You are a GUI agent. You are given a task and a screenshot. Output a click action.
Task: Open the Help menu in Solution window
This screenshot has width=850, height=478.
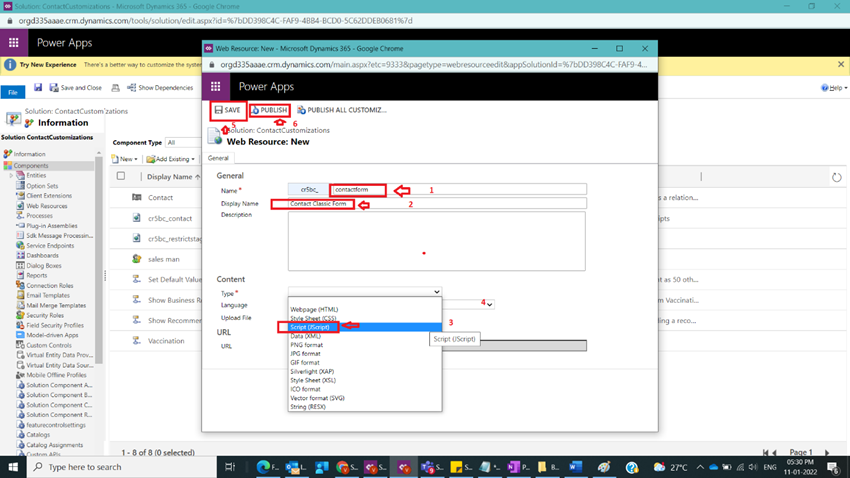click(834, 88)
